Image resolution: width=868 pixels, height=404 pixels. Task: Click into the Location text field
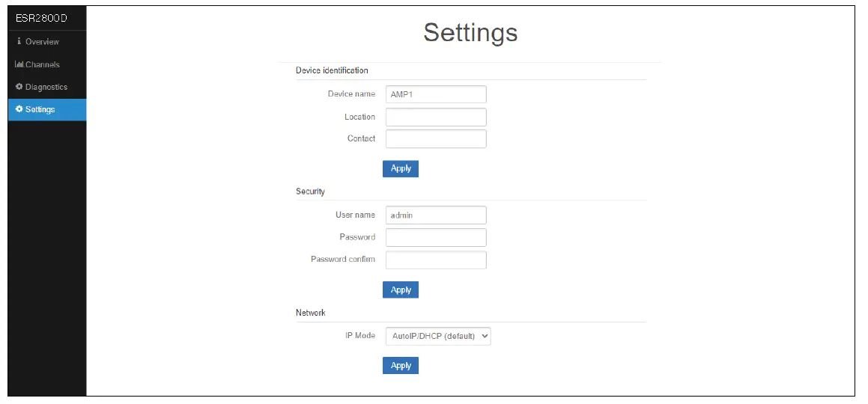(436, 117)
